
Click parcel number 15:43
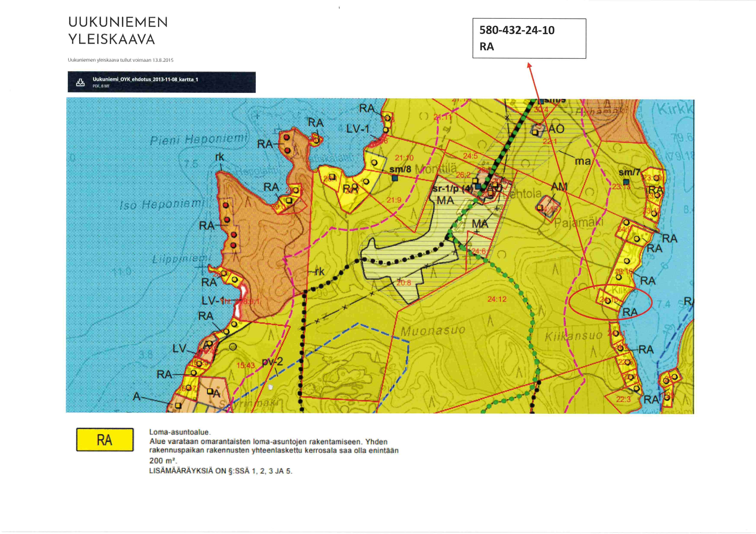click(x=246, y=366)
